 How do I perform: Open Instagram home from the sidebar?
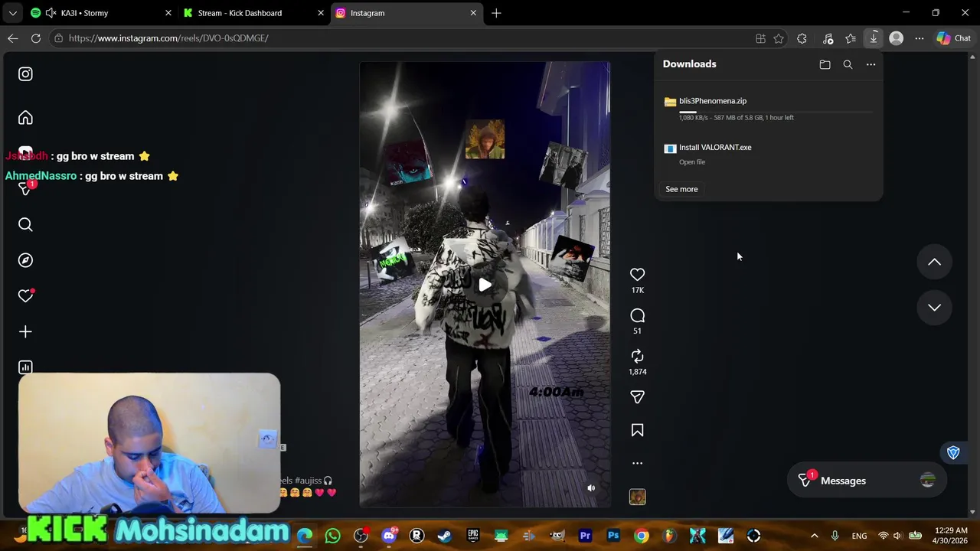point(25,118)
